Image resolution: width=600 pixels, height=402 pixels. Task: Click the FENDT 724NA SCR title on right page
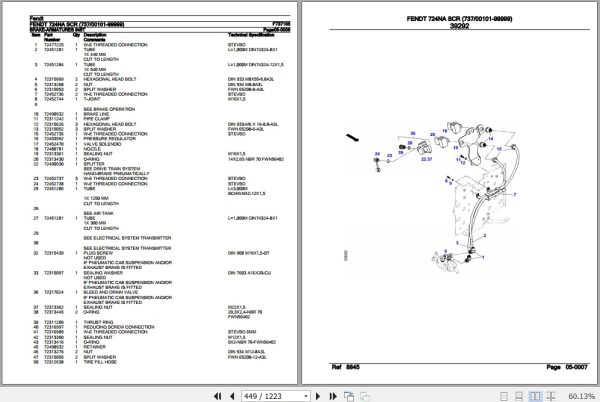tap(459, 19)
